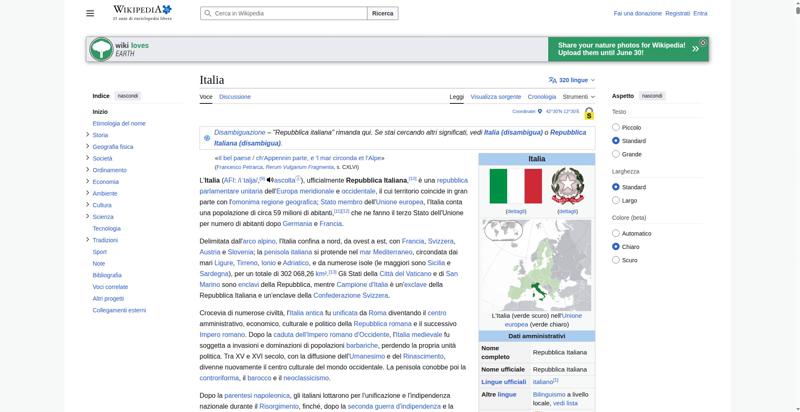
Task: Expand the Storia section in the index
Action: click(88, 135)
